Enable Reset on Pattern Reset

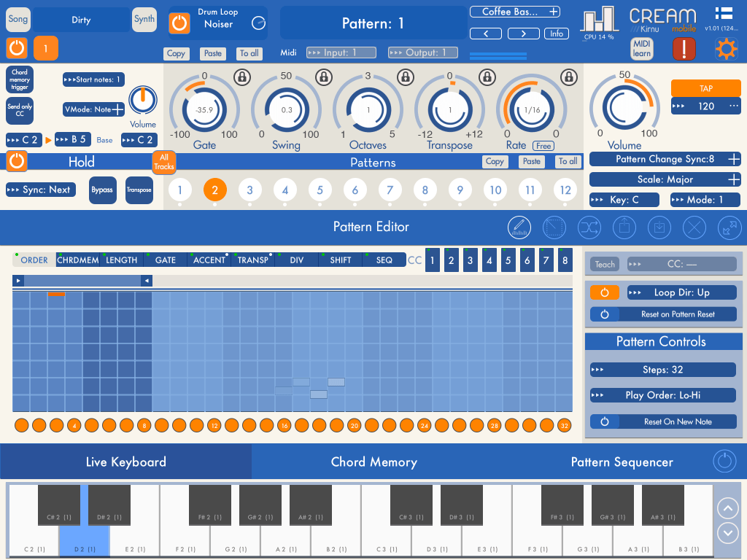click(605, 314)
